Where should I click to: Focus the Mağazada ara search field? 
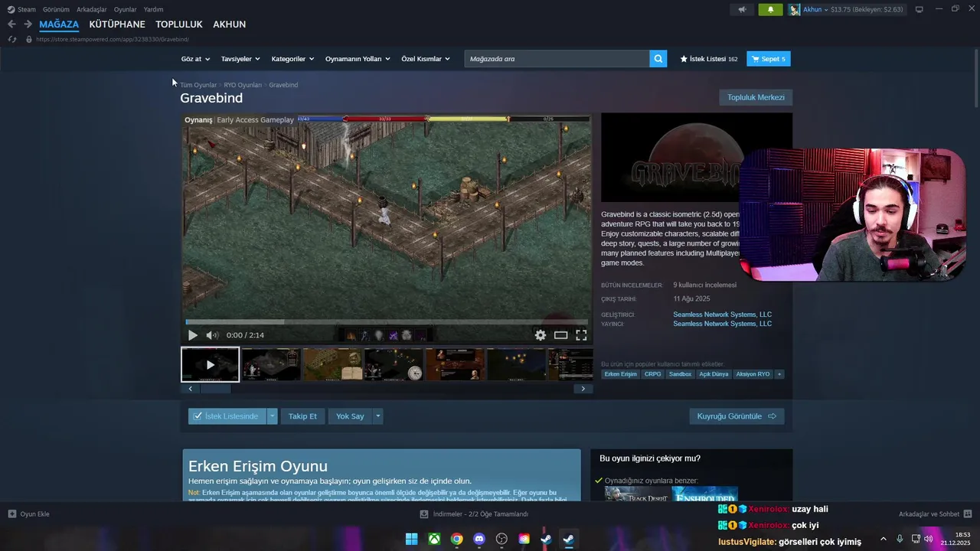tap(557, 59)
